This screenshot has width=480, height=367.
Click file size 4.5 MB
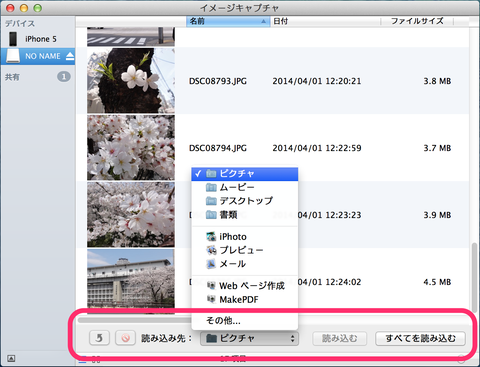[437, 282]
